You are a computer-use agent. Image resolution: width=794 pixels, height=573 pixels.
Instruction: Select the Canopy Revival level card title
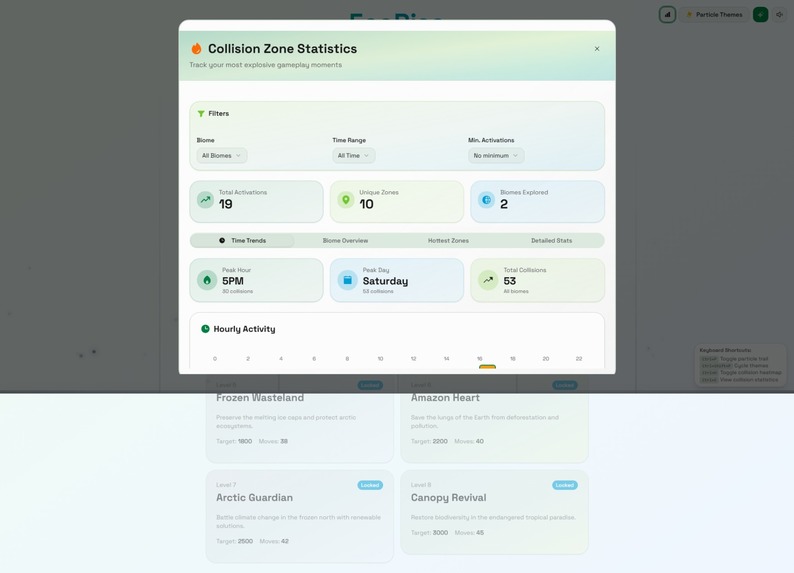point(449,498)
